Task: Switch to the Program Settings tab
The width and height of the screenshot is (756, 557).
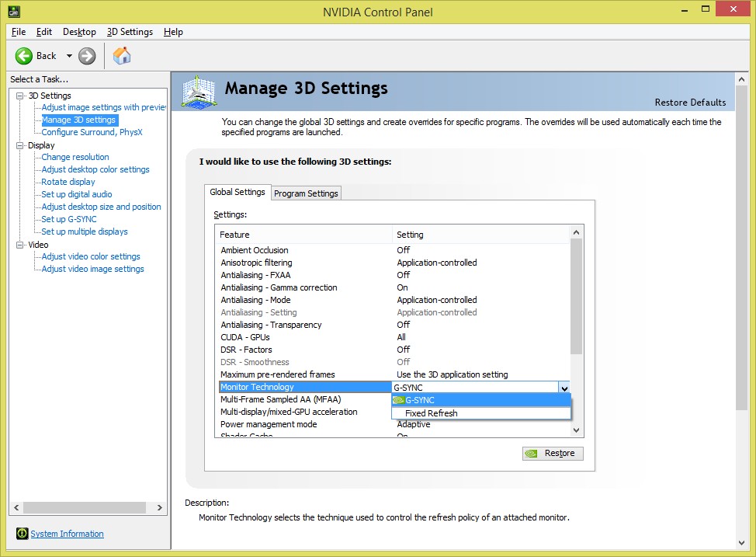Action: coord(306,193)
